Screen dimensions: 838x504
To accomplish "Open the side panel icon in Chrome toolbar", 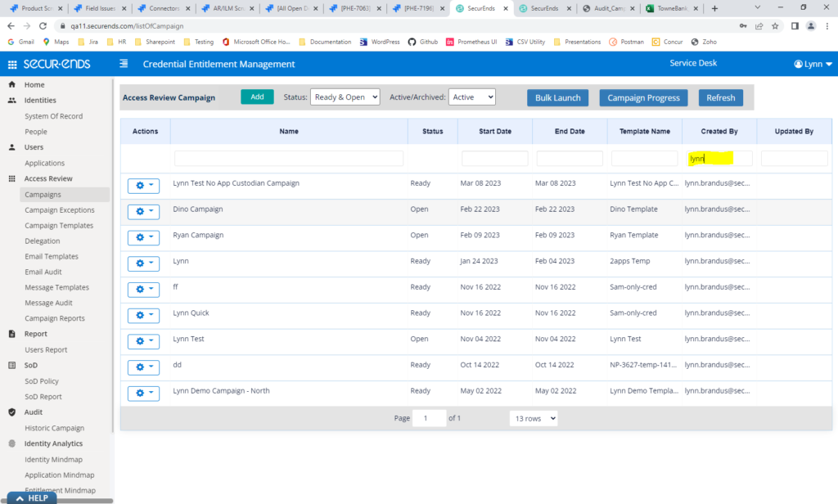I will [795, 25].
